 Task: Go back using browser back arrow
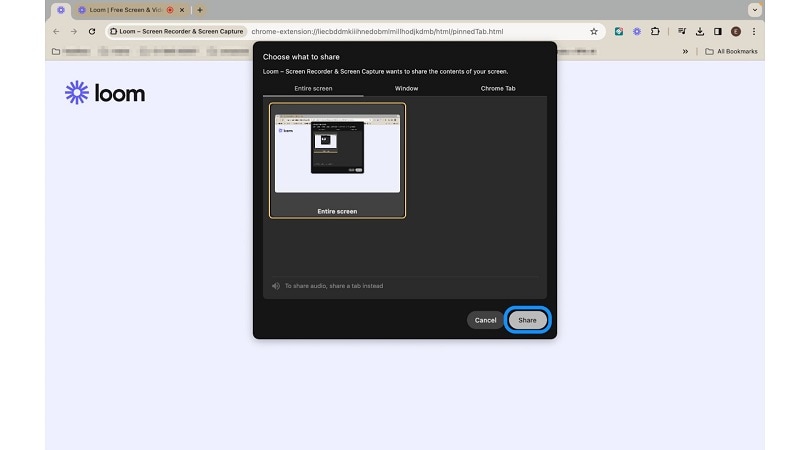click(x=56, y=31)
